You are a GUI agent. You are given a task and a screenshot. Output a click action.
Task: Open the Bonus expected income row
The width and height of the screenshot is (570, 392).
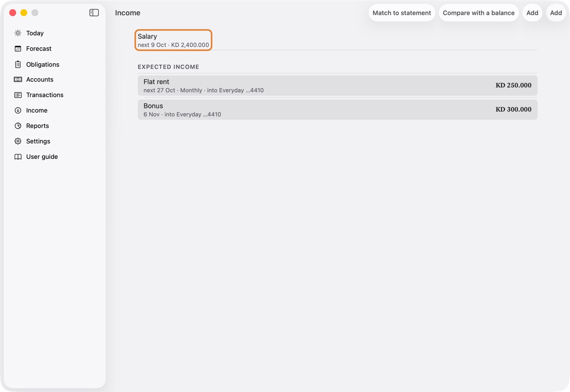point(337,110)
